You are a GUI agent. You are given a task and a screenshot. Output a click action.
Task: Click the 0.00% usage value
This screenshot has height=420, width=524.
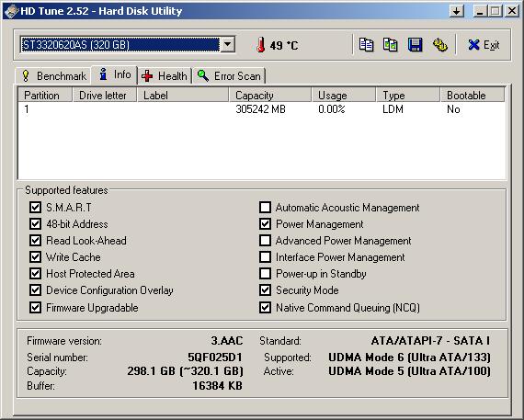[332, 109]
